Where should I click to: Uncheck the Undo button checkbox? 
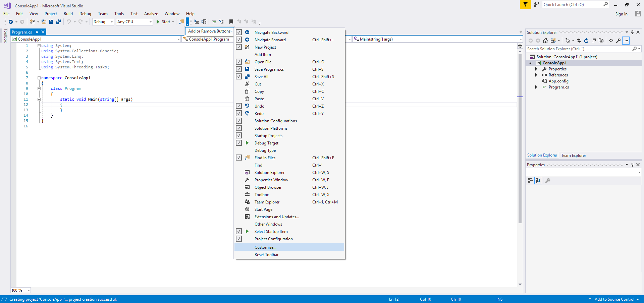(x=239, y=106)
